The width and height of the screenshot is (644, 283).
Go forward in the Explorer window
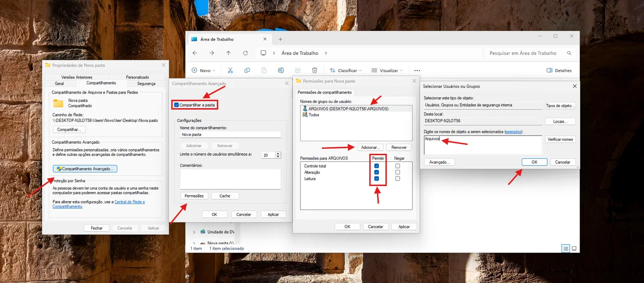[x=211, y=53]
